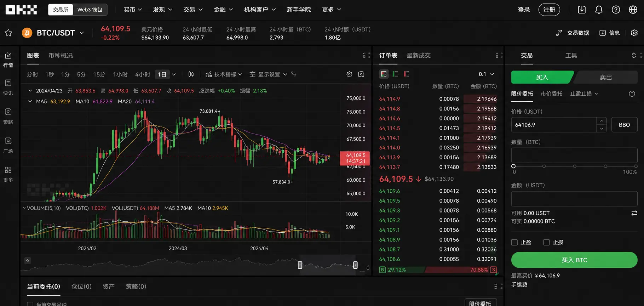Expand the 金融 menu
Screen dimensions: 644x306
223,10
